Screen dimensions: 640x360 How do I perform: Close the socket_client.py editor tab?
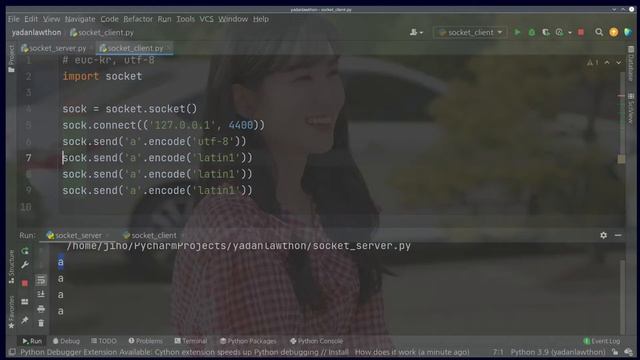point(168,48)
